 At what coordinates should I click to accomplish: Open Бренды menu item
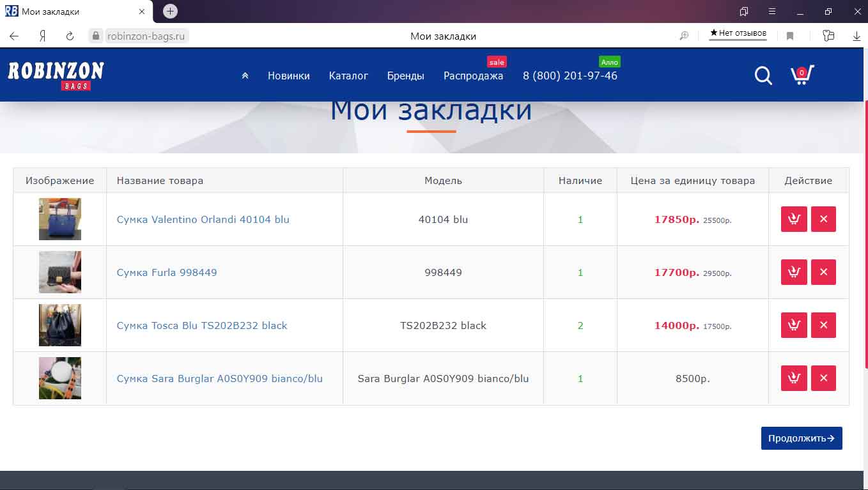click(406, 75)
